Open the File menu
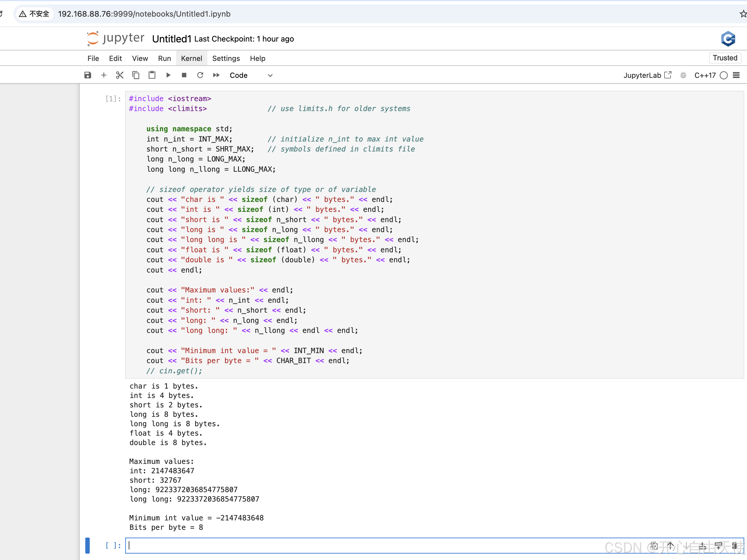747x560 pixels. (93, 58)
